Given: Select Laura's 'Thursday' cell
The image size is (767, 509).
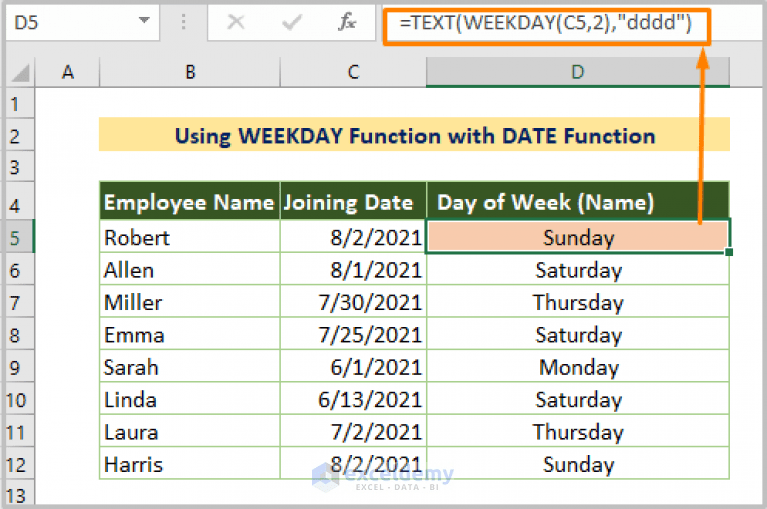Looking at the screenshot, I should point(578,432).
